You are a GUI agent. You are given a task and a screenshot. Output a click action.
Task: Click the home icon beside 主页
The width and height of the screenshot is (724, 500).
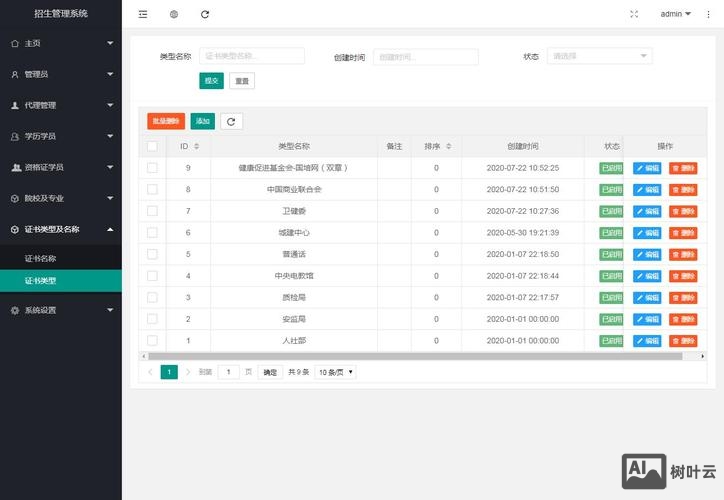[x=15, y=43]
